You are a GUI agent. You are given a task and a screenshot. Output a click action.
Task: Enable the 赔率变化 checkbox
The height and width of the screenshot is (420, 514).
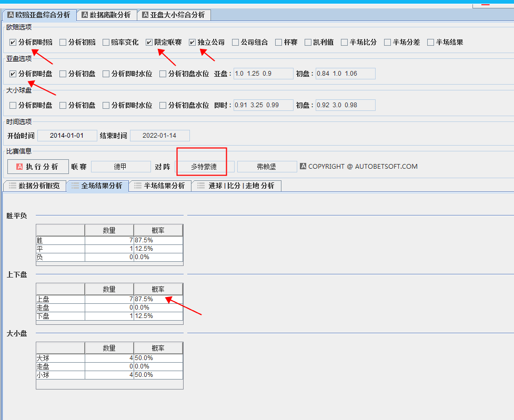[x=106, y=42]
